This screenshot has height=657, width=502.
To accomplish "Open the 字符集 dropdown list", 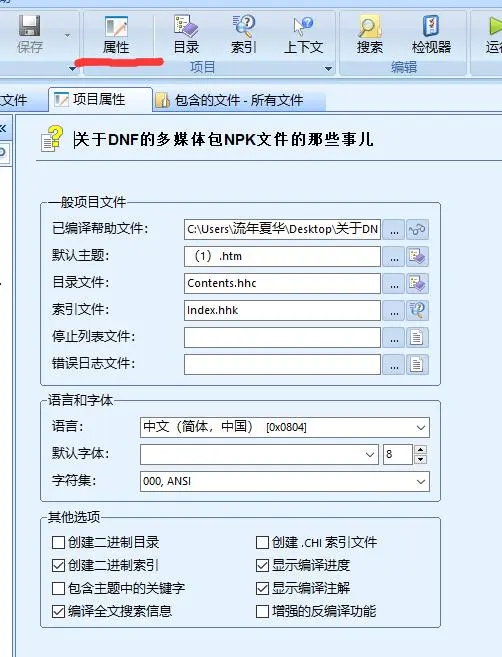I will click(285, 481).
